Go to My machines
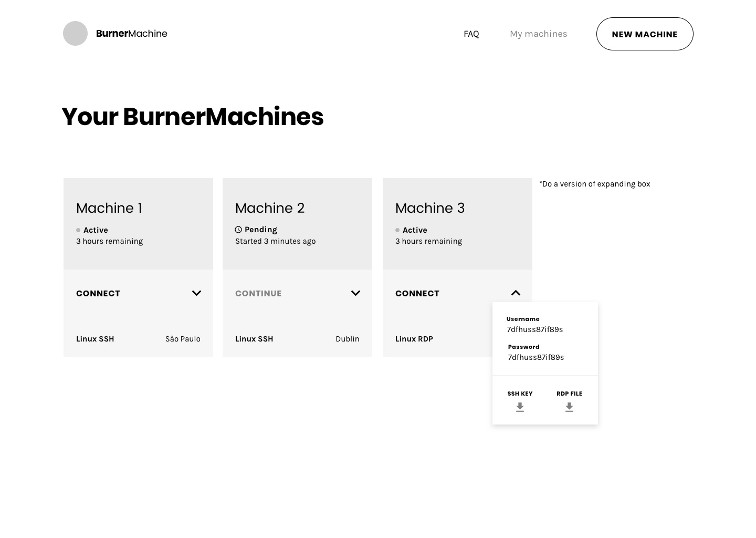 point(538,34)
